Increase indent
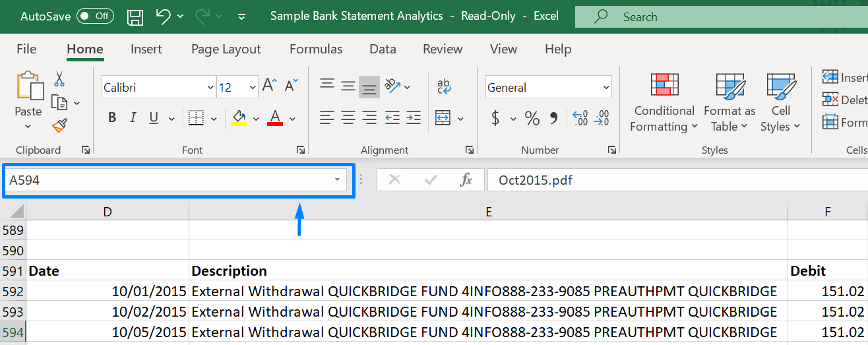868x345 pixels. point(414,118)
